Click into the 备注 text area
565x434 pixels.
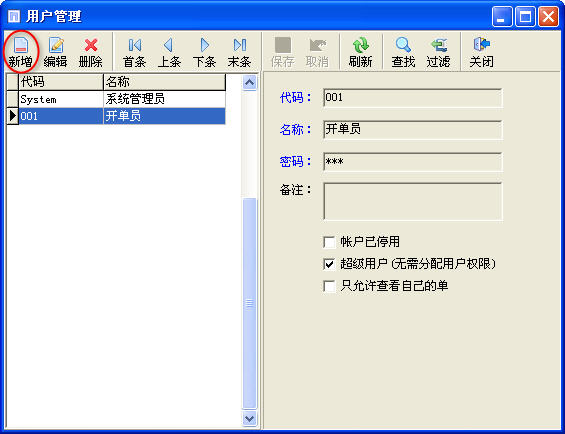pyautogui.click(x=413, y=202)
